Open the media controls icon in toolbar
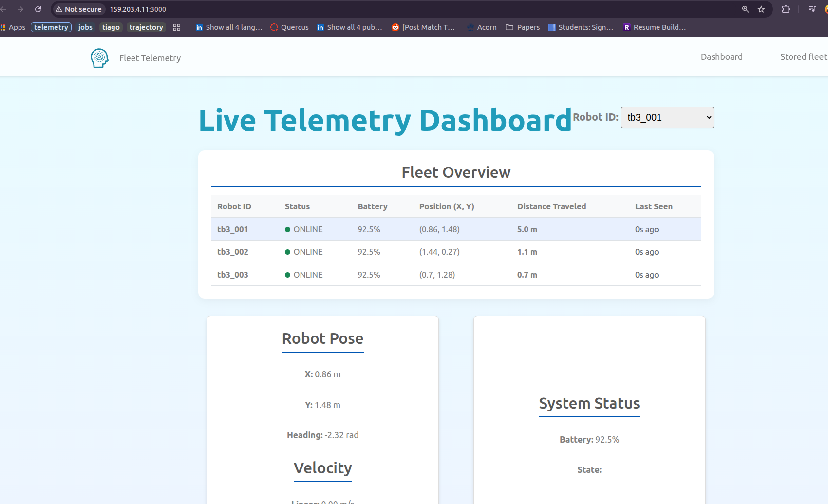The width and height of the screenshot is (828, 504). point(811,9)
